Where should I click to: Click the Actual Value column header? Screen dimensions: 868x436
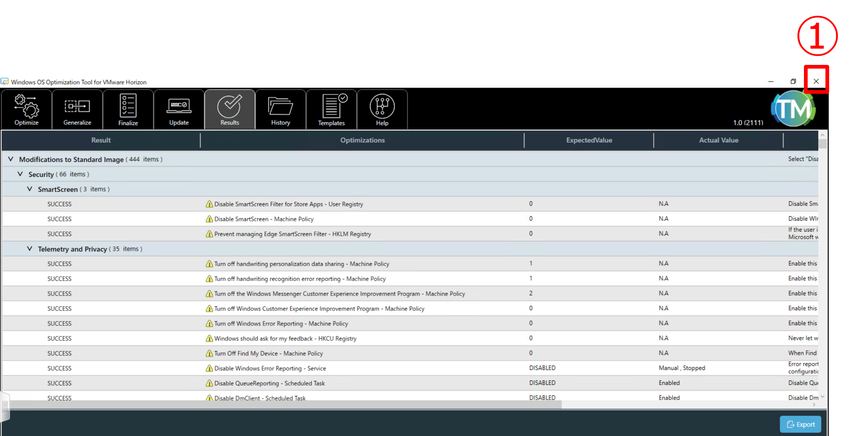tap(718, 140)
